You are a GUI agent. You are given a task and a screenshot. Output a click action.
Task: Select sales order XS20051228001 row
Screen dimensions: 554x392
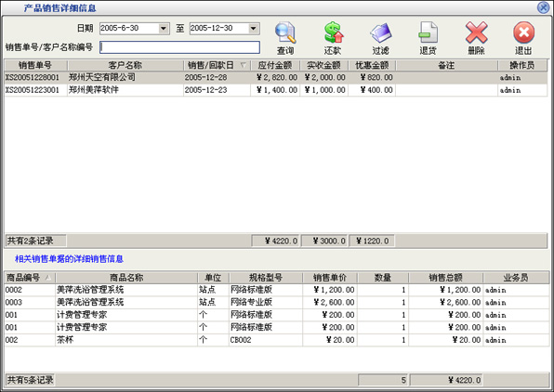275,77
